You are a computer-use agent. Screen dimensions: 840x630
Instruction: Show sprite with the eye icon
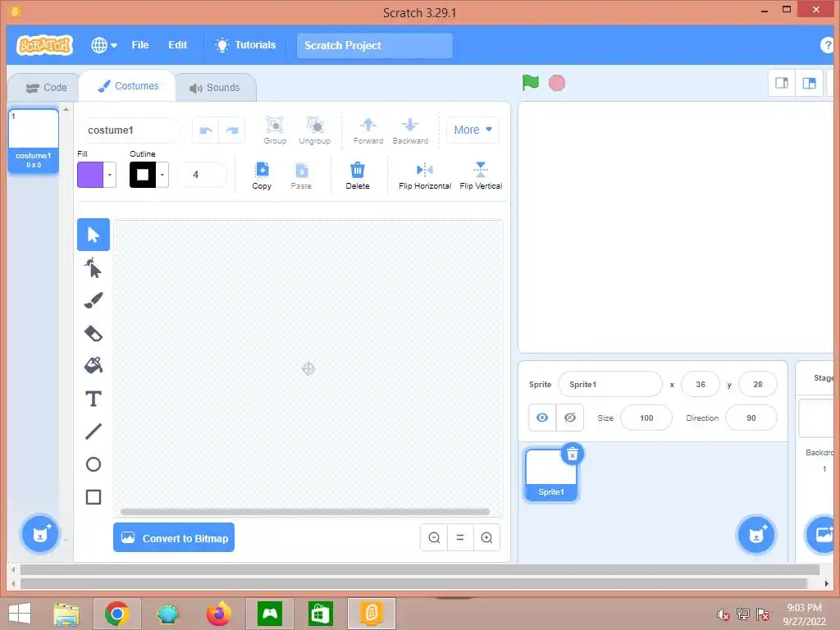[x=542, y=418]
